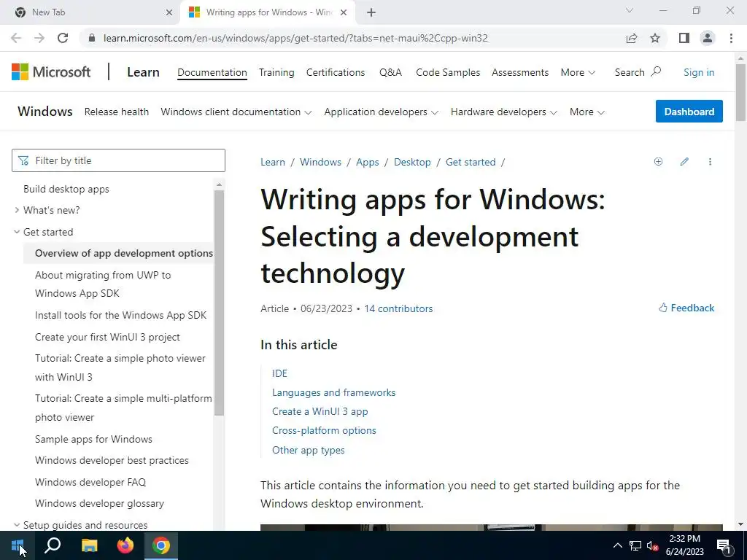Open the Certifications menu item

point(336,72)
